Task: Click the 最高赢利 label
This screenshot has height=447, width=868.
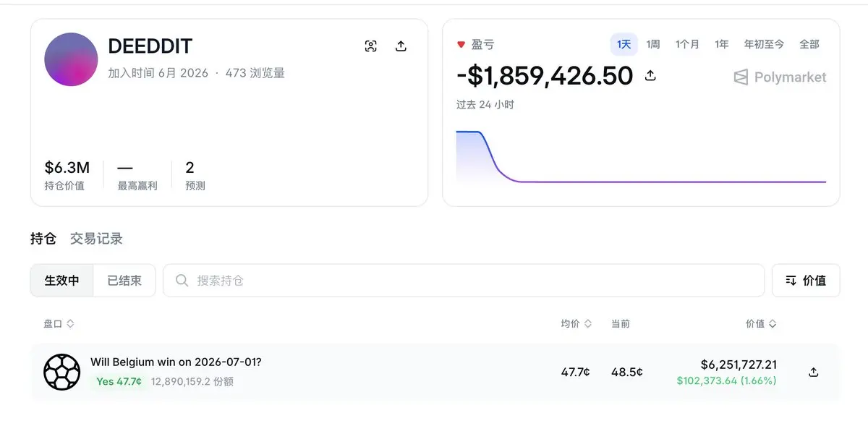Action: click(x=137, y=186)
